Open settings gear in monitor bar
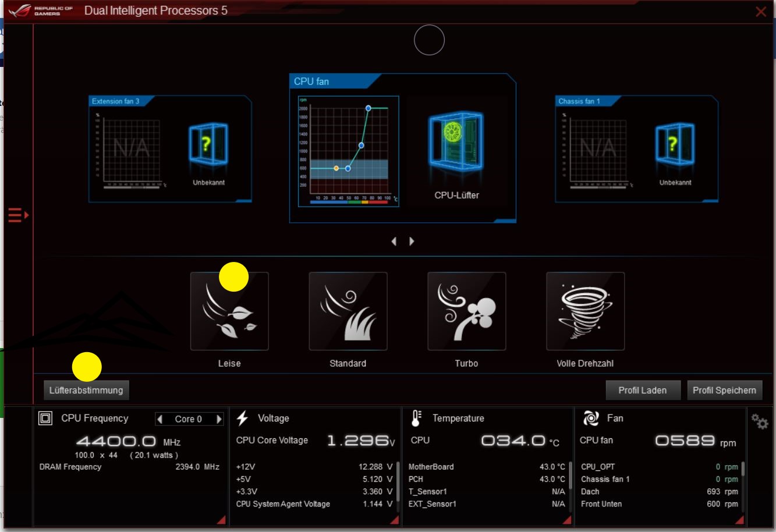776x532 pixels. [x=760, y=421]
